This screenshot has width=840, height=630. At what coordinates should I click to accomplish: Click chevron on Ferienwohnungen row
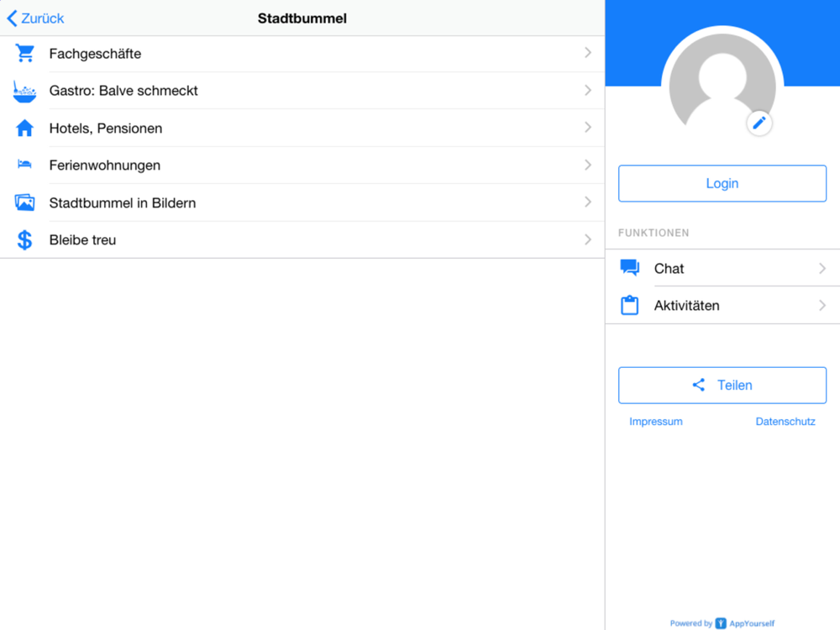pos(588,165)
